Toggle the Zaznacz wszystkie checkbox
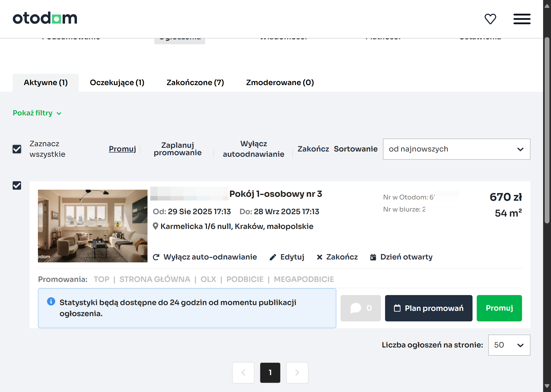 [x=17, y=149]
